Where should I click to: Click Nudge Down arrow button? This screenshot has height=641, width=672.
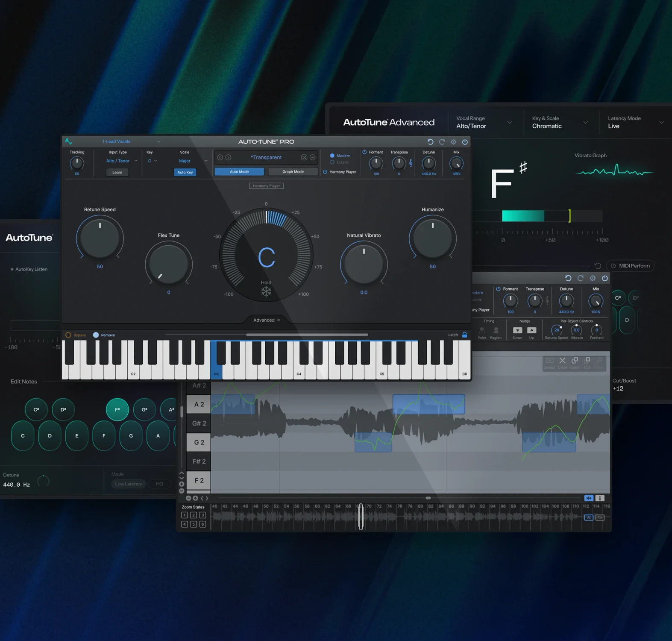pos(517,330)
